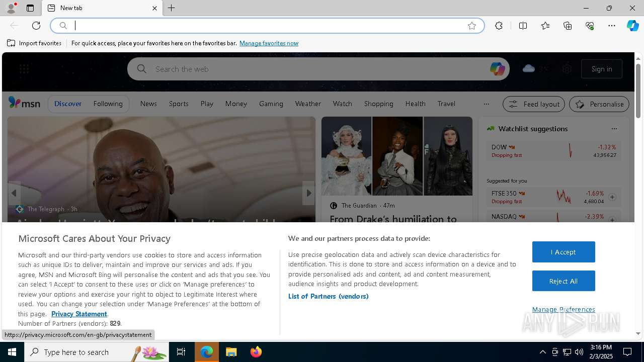The height and width of the screenshot is (362, 644).
Task: Open File Explorer from the taskbar
Action: (x=231, y=352)
